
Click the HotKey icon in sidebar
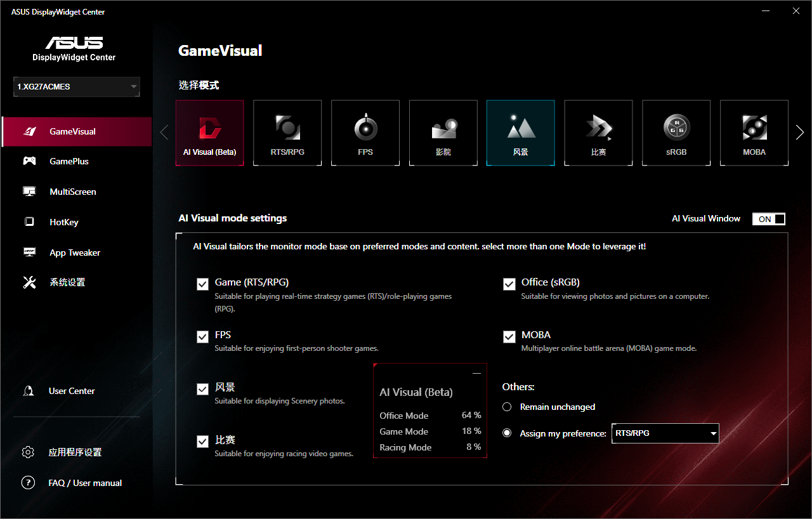(29, 222)
